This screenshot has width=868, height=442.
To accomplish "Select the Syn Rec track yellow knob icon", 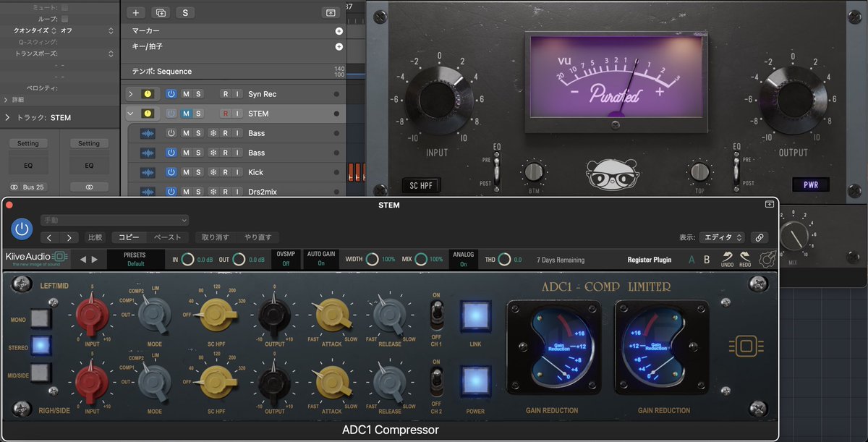I will (148, 94).
